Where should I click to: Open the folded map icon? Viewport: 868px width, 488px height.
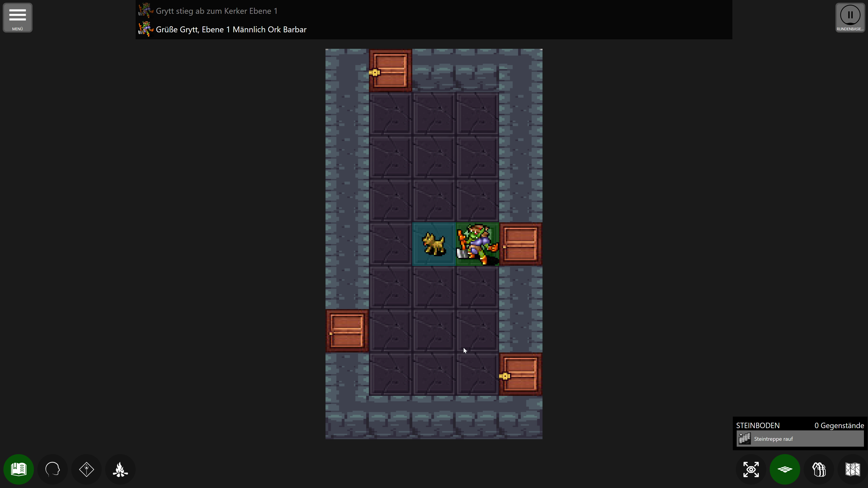852,469
